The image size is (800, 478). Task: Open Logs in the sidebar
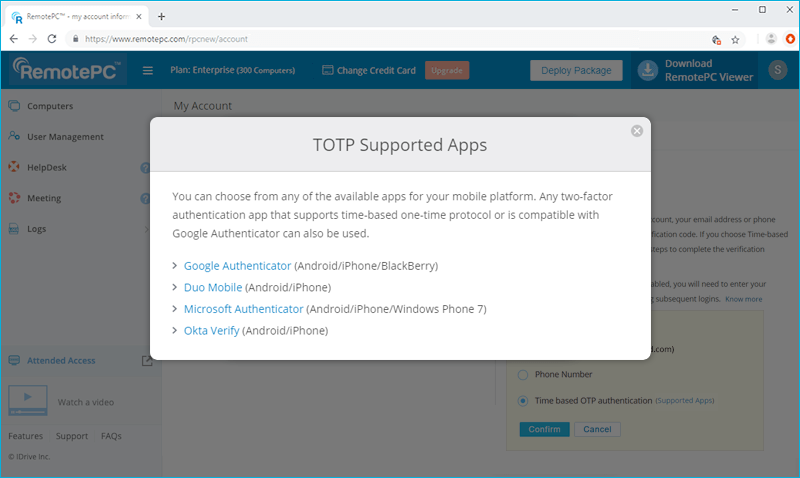pyautogui.click(x=36, y=229)
